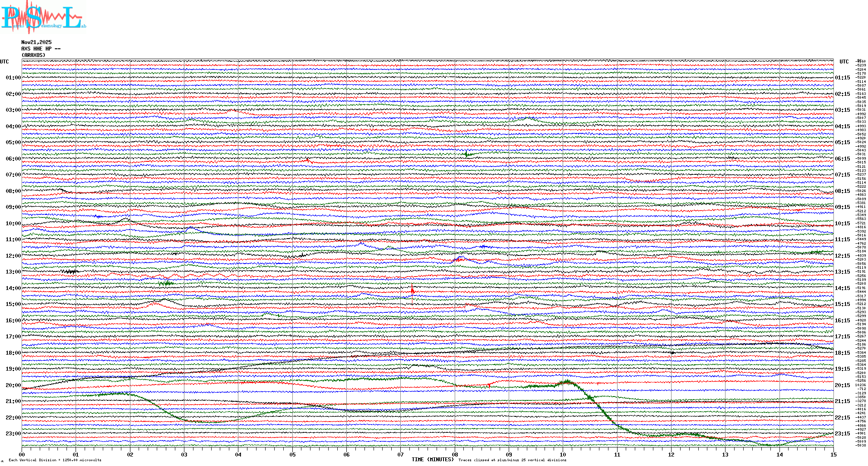Click the 23:15 time label on right

(x=842, y=434)
